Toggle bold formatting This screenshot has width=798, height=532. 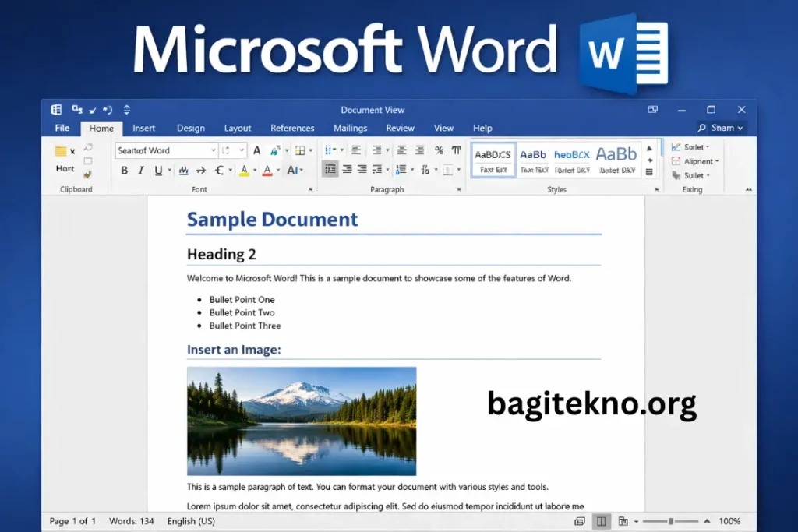124,170
